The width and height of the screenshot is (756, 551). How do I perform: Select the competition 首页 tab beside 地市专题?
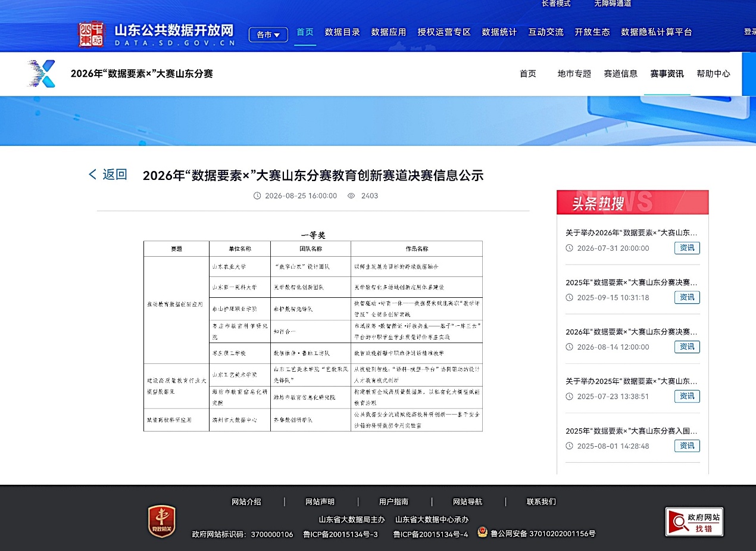coord(528,74)
